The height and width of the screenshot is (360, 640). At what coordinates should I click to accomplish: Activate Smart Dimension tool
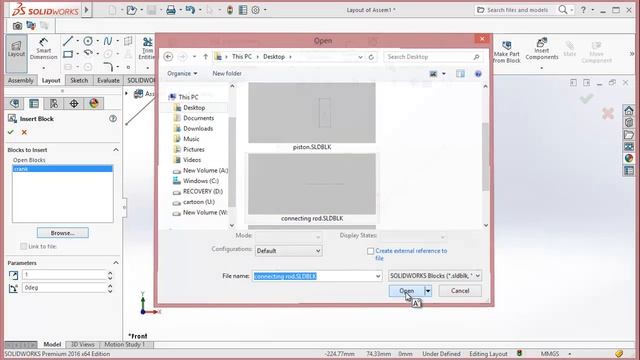pyautogui.click(x=43, y=49)
